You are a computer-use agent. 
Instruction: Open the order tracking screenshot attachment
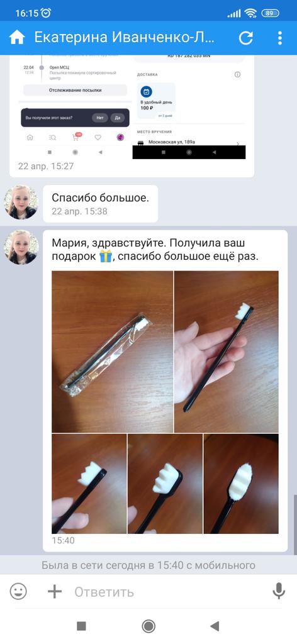pos(132,107)
